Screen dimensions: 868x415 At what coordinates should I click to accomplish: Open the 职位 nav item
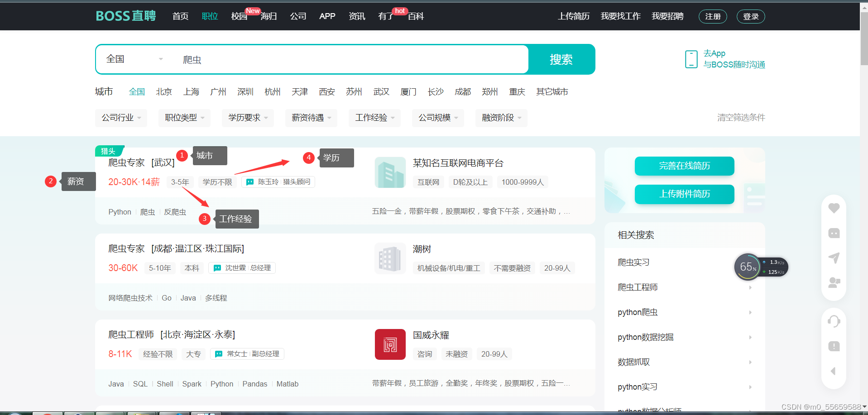click(210, 16)
